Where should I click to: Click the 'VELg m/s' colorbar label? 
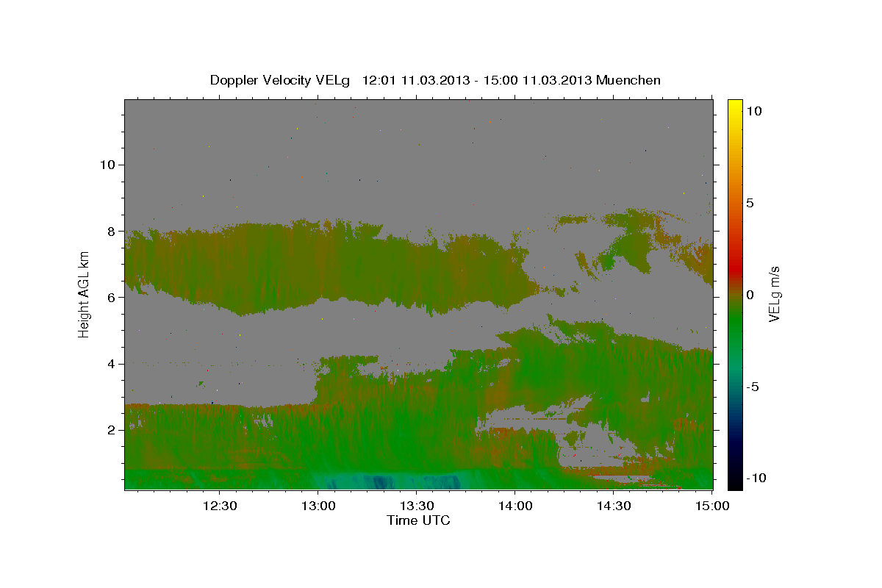(x=774, y=295)
